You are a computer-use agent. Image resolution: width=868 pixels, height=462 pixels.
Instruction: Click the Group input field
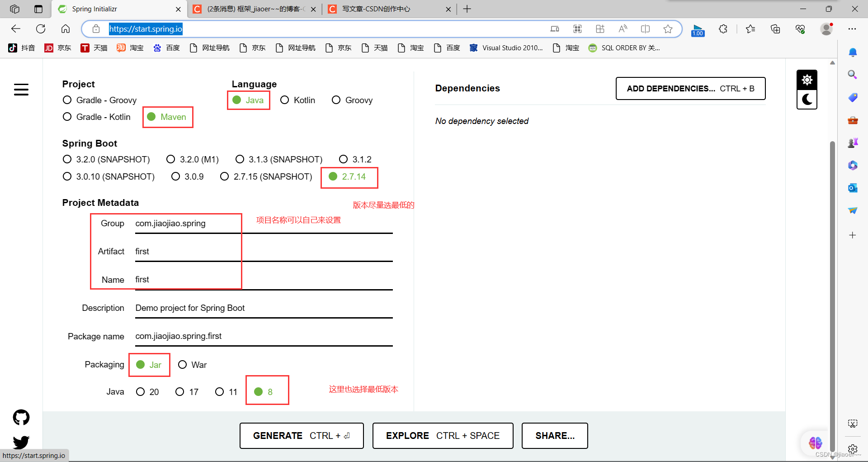coord(264,224)
